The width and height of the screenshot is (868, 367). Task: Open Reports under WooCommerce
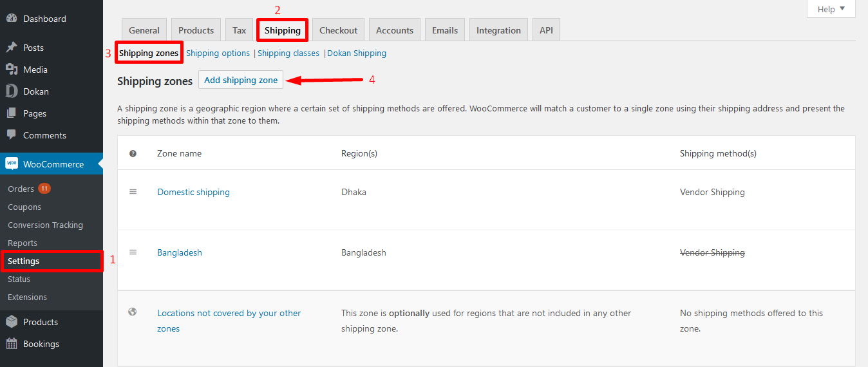(x=23, y=243)
